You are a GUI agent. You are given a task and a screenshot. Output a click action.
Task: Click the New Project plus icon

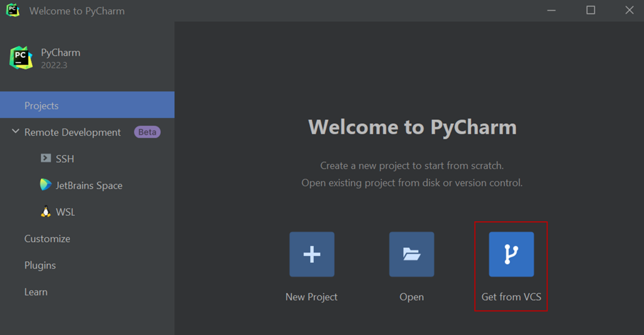312,254
